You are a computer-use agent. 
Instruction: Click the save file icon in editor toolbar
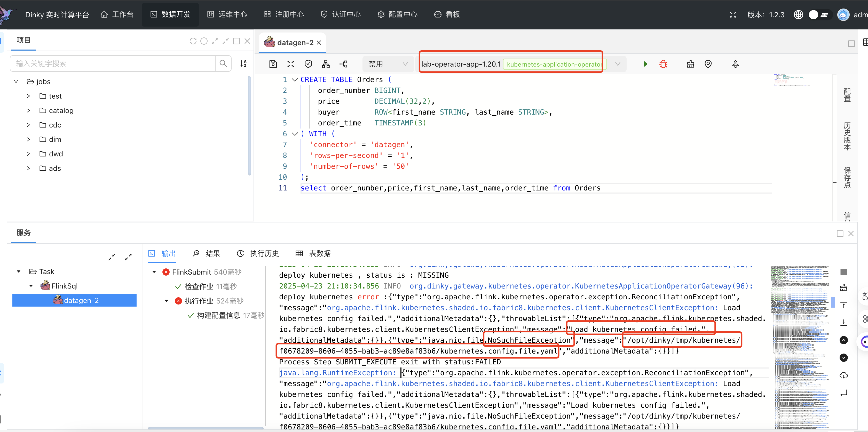click(273, 64)
